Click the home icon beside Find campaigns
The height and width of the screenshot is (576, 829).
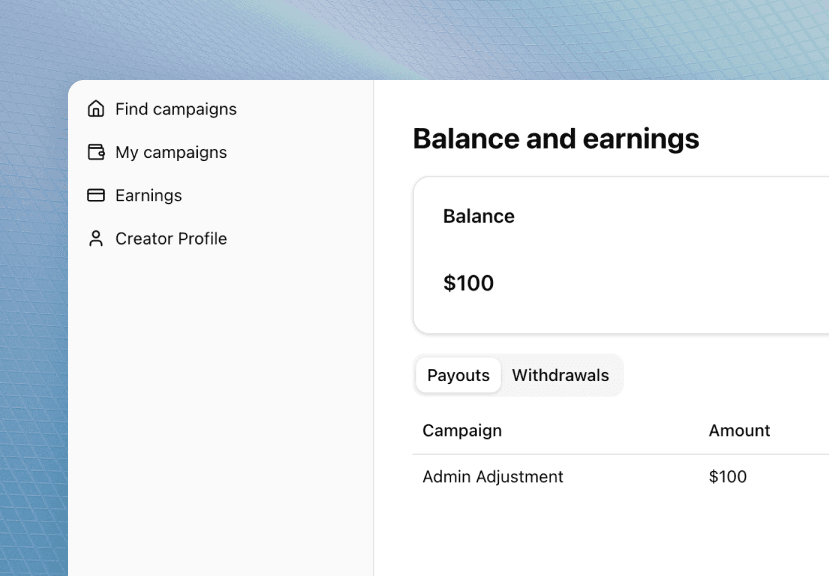95,108
